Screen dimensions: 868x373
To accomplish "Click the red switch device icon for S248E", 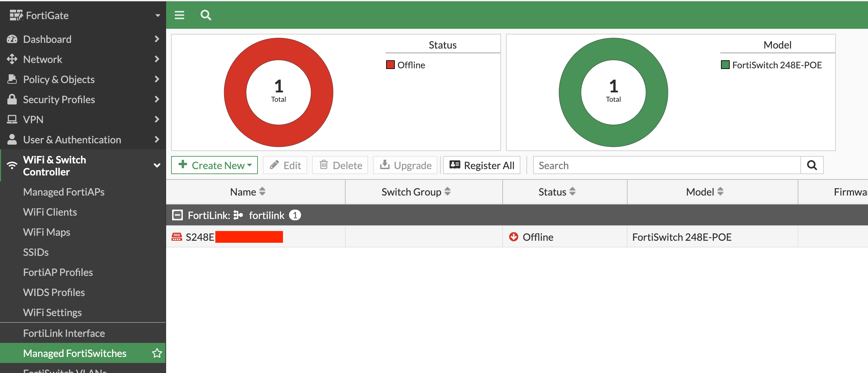I will pyautogui.click(x=176, y=237).
